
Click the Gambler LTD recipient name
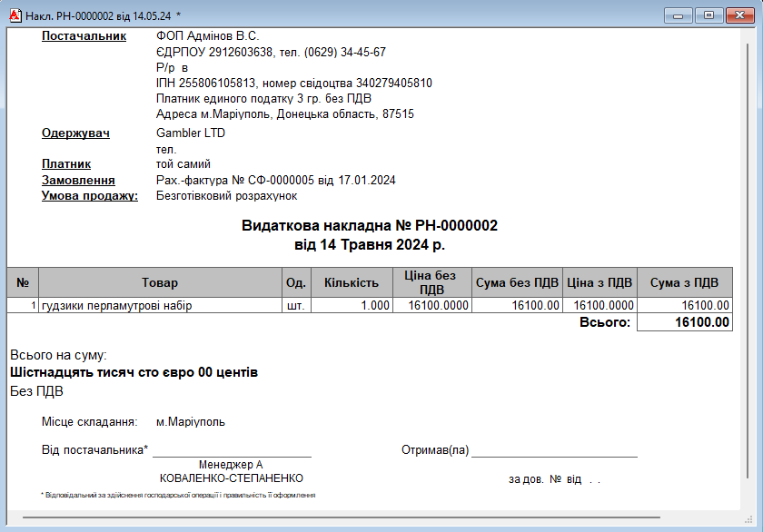191,133
